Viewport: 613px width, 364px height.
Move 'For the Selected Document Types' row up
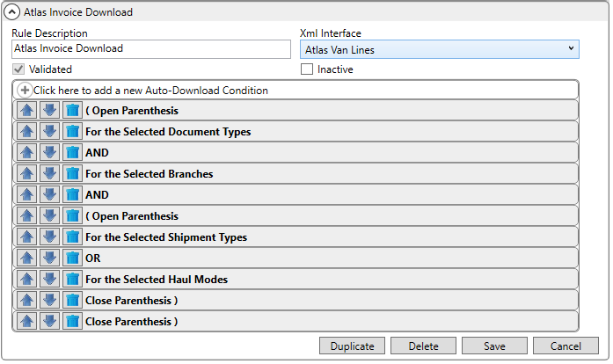click(x=27, y=131)
